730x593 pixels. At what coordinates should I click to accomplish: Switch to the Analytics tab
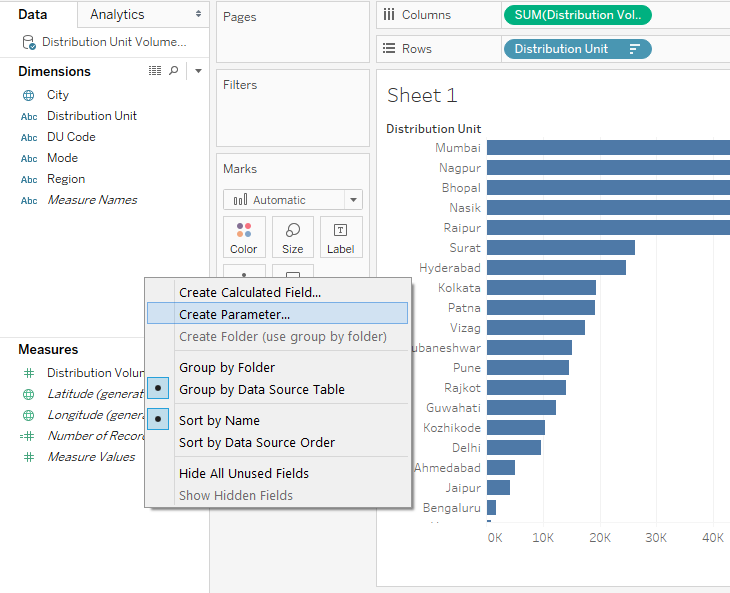pos(117,14)
